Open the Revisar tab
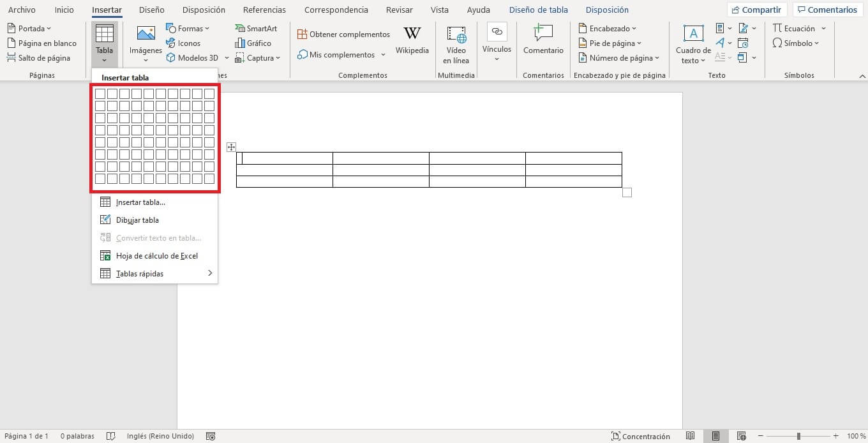 [400, 10]
